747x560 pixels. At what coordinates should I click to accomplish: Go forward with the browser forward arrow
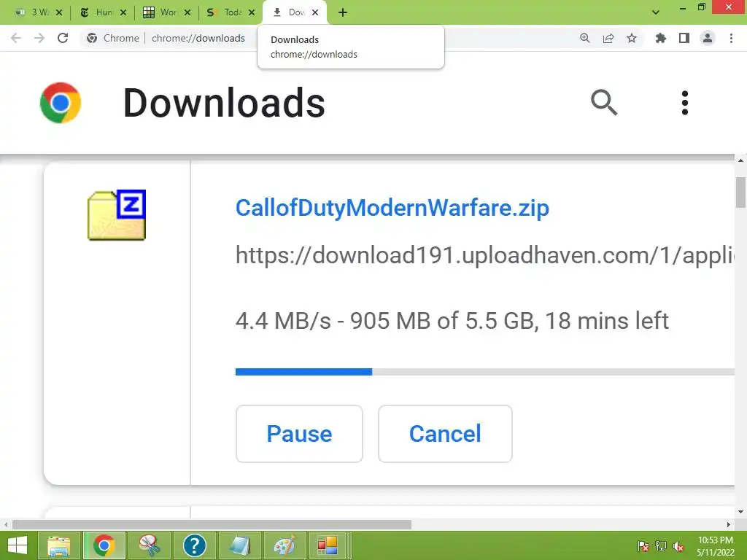tap(39, 38)
